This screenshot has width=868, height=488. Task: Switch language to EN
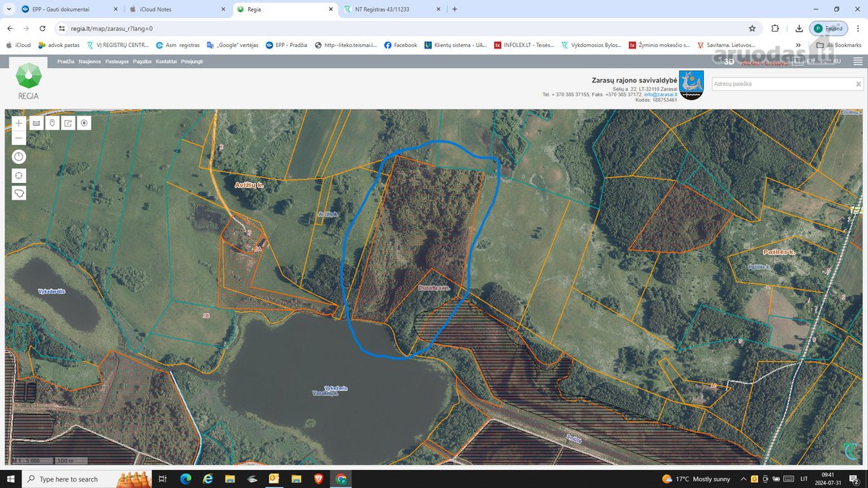(810, 61)
